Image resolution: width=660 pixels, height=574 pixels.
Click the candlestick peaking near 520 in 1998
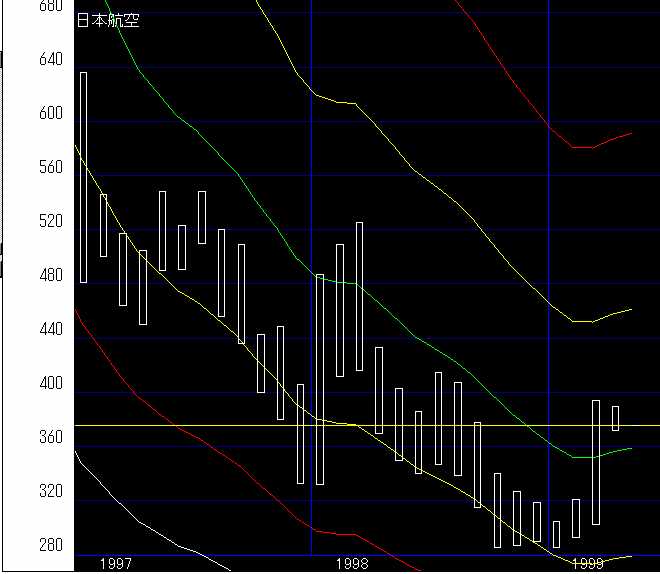point(359,296)
